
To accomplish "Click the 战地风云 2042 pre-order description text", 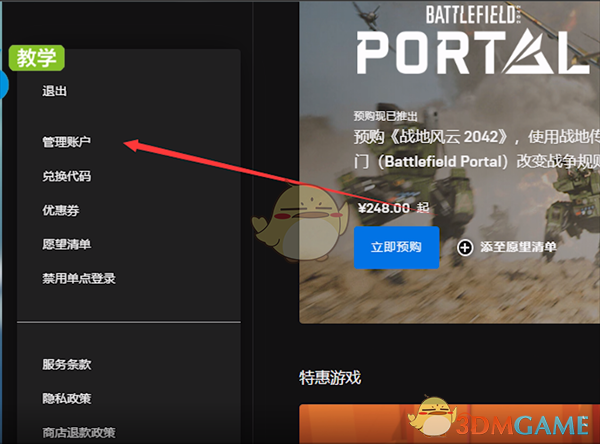I will point(476,149).
